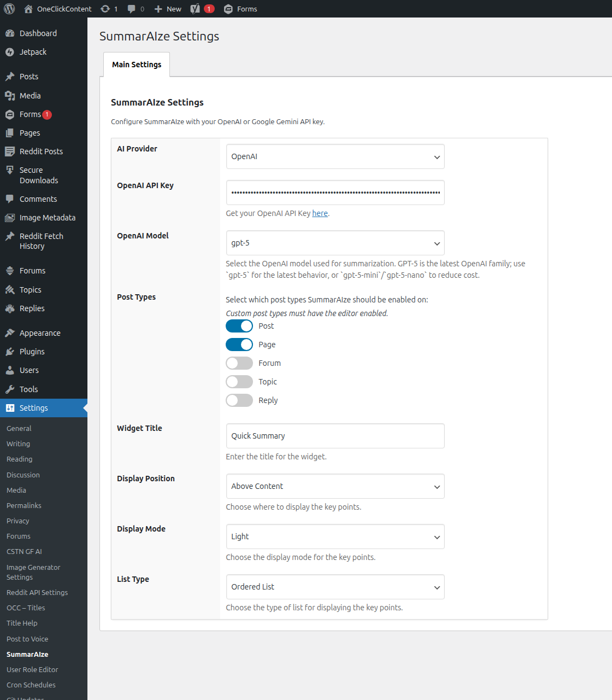Click inside the Widget Title field
The image size is (612, 700).
pyautogui.click(x=335, y=436)
